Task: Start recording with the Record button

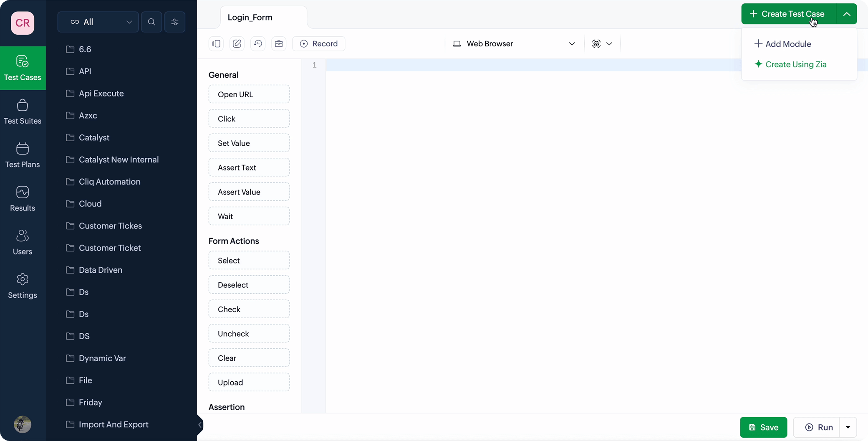Action: (319, 44)
